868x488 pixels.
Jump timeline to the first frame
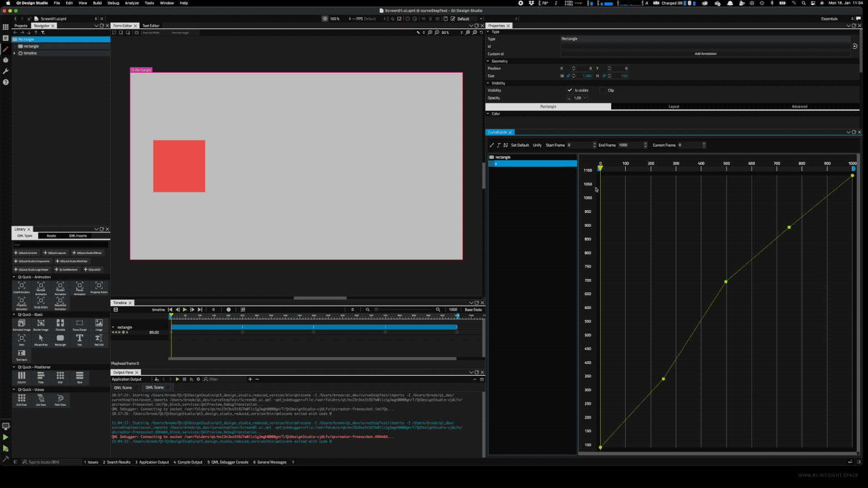(170, 310)
